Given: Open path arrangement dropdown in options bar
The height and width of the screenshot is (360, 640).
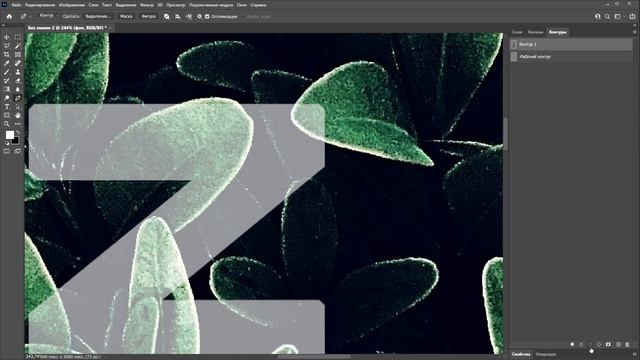Looking at the screenshot, I should [189, 17].
